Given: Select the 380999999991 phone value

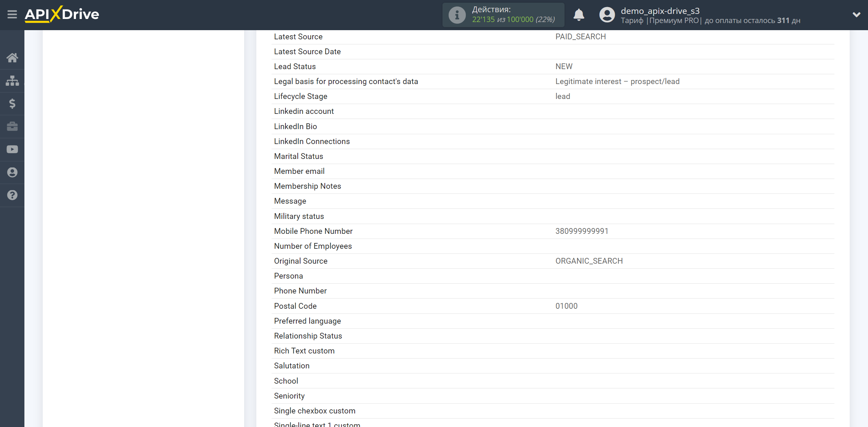Looking at the screenshot, I should pos(582,231).
